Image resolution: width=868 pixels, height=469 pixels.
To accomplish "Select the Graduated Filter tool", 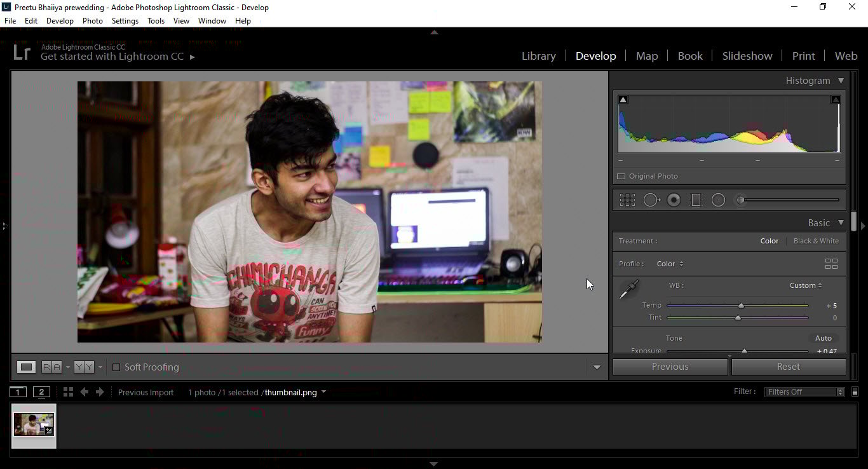I will (696, 200).
